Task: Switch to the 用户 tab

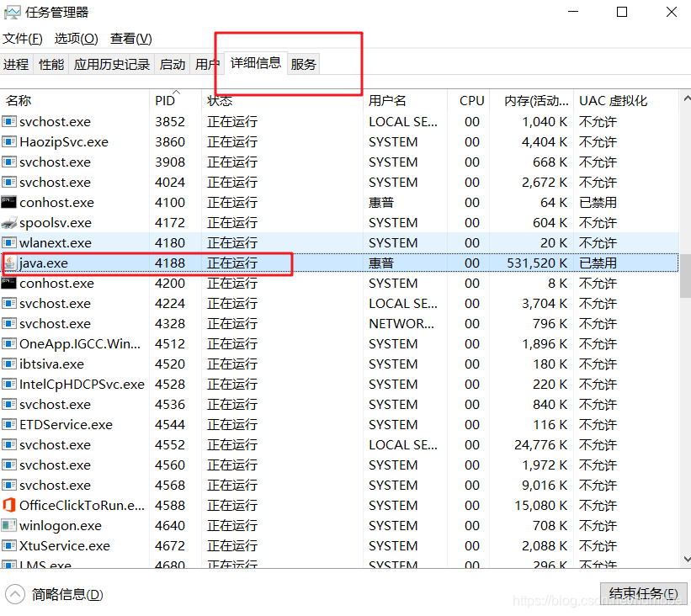Action: (207, 64)
